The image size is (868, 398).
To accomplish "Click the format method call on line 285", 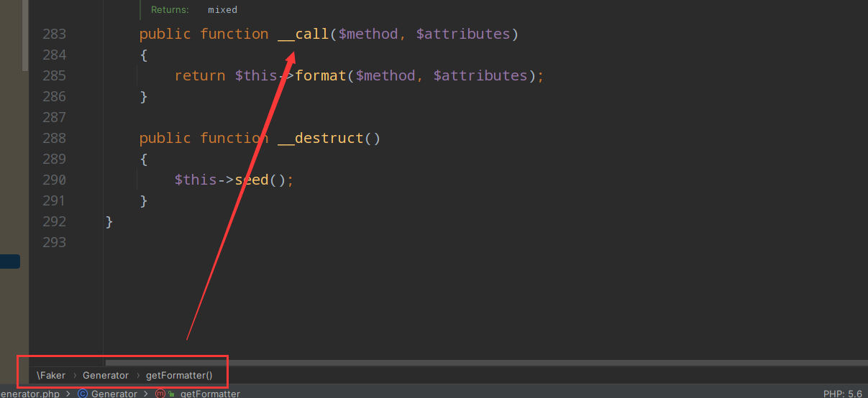I will pyautogui.click(x=321, y=75).
